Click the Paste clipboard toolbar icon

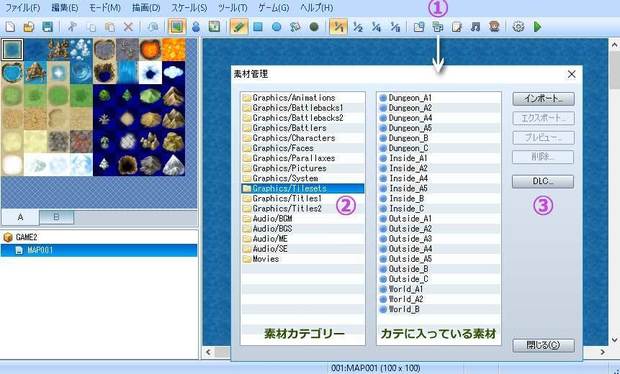pos(110,27)
